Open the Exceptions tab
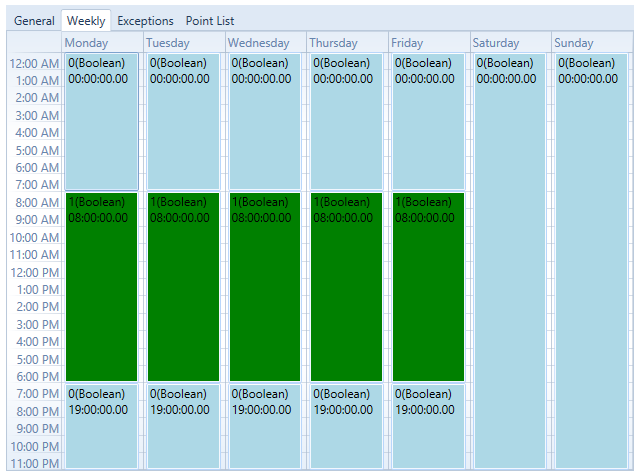This screenshot has height=475, width=640. (145, 21)
